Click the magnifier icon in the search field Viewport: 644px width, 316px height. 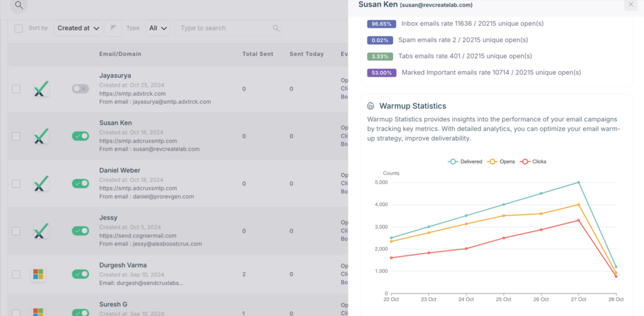coord(276,28)
